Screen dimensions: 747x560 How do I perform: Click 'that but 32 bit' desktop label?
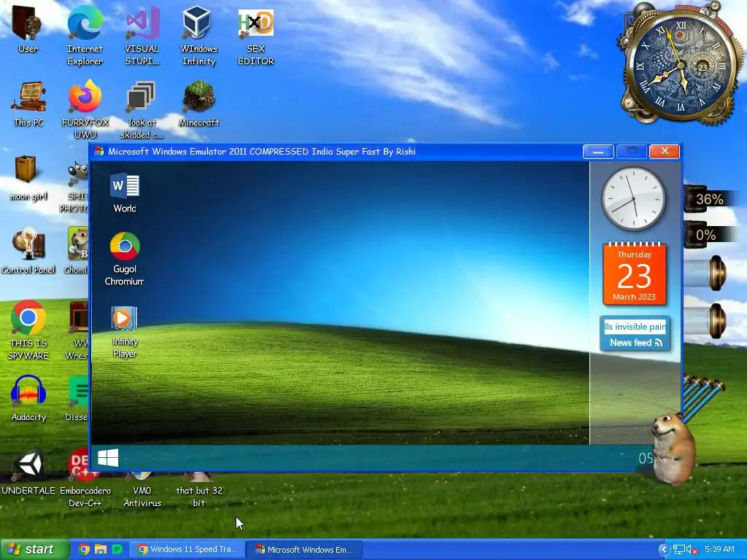click(x=198, y=497)
